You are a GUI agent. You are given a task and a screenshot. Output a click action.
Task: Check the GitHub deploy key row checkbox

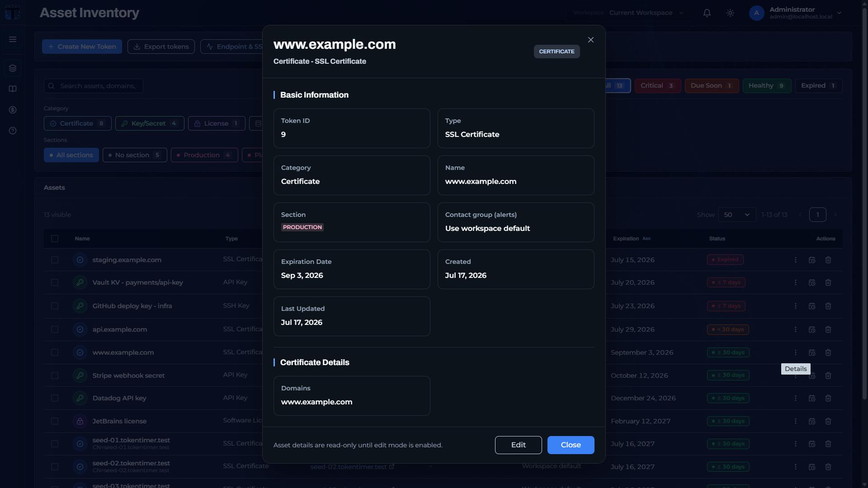(55, 306)
